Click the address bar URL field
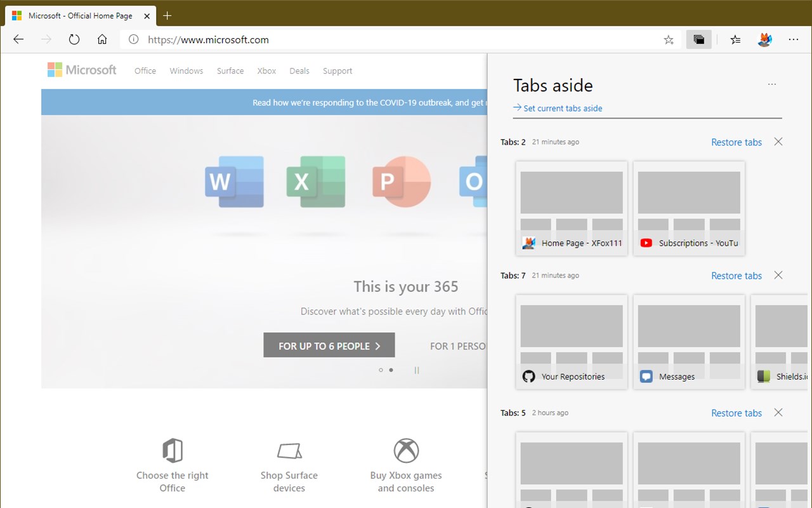The height and width of the screenshot is (508, 812). 400,39
